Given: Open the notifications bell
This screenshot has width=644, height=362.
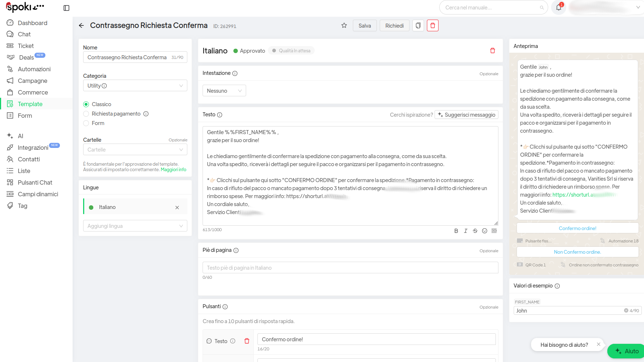Looking at the screenshot, I should coord(559,7).
